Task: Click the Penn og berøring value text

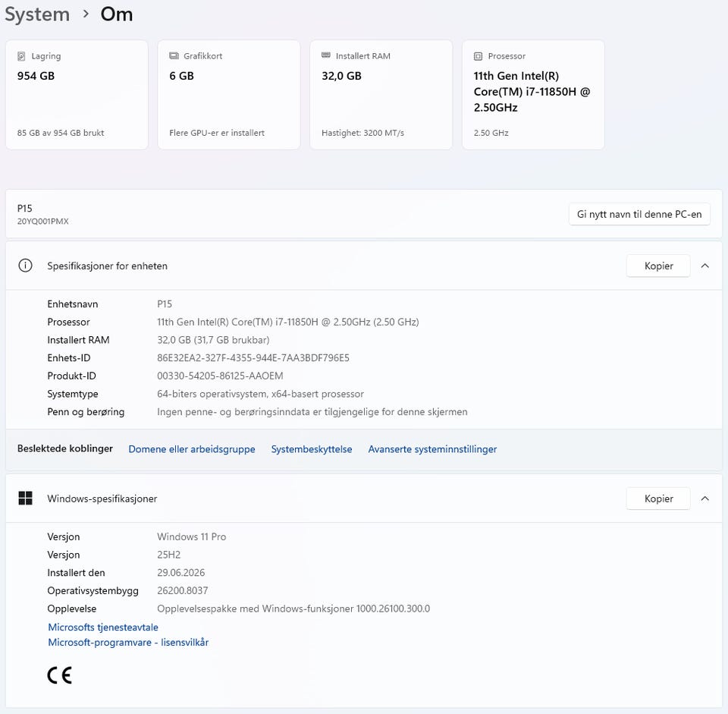Action: (x=312, y=412)
